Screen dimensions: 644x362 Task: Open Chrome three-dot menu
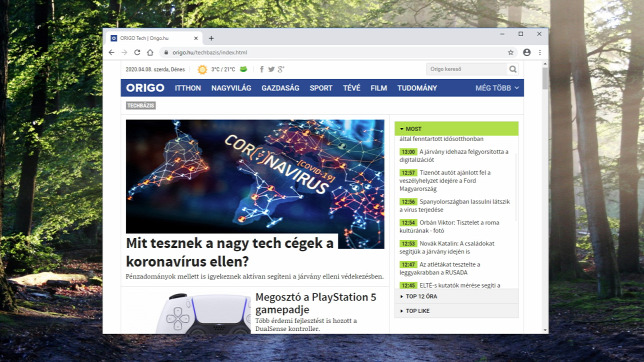(540, 53)
